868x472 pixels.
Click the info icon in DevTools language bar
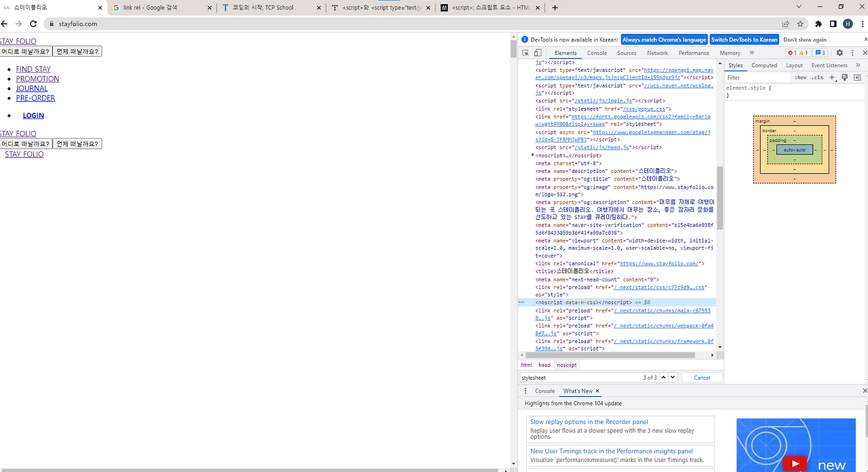click(x=525, y=39)
